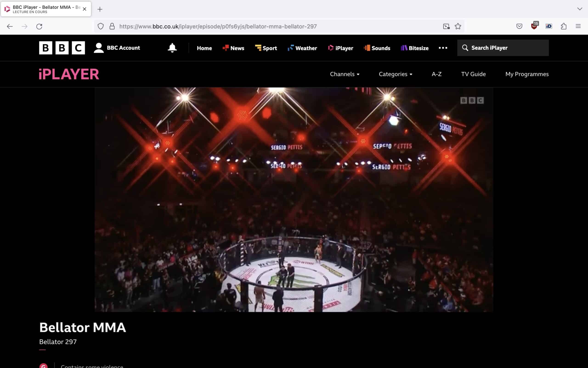Click the G guidance rating badge
Screen dimensions: 588x368
click(43, 365)
